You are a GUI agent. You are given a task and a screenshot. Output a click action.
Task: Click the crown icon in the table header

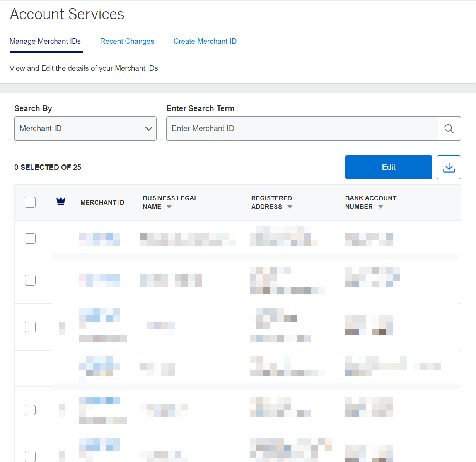pyautogui.click(x=61, y=202)
